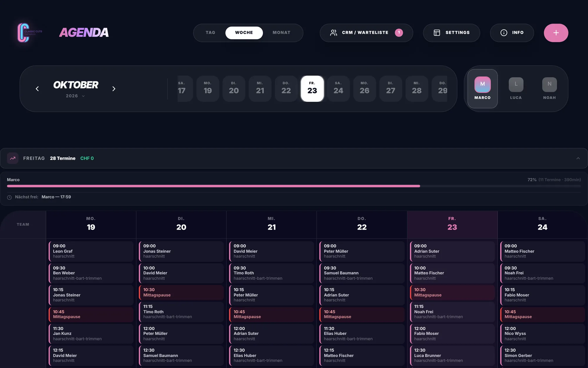Select Saturday 24 in date strip
Image resolution: width=588 pixels, height=368 pixels.
(x=338, y=89)
